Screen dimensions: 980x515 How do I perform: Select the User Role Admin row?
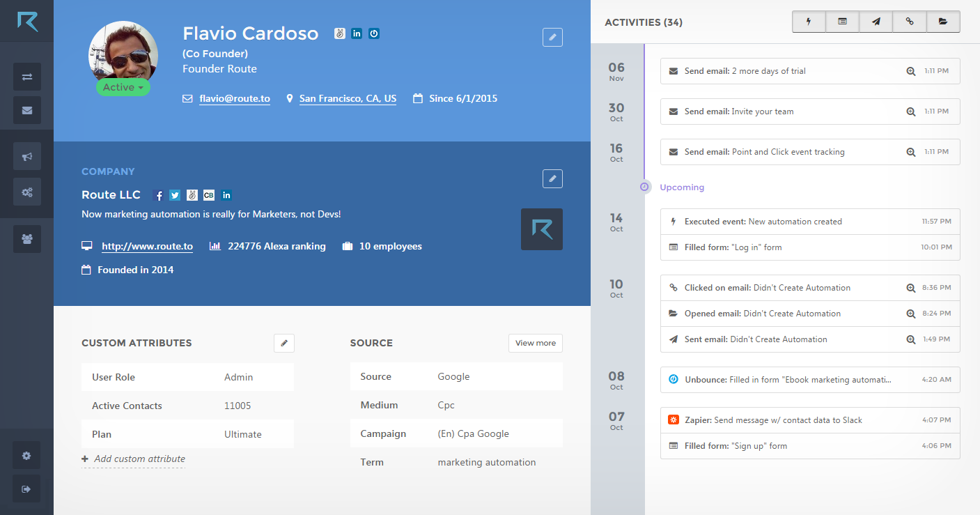click(x=188, y=377)
